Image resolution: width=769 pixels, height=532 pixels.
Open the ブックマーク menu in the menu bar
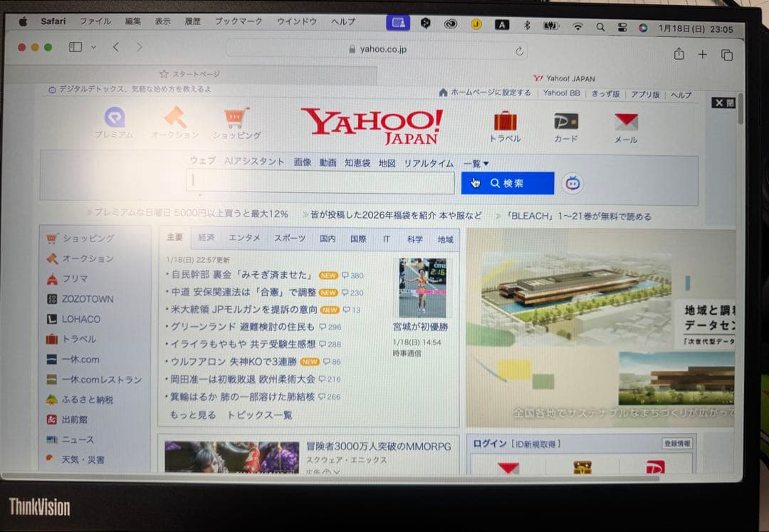click(x=237, y=22)
